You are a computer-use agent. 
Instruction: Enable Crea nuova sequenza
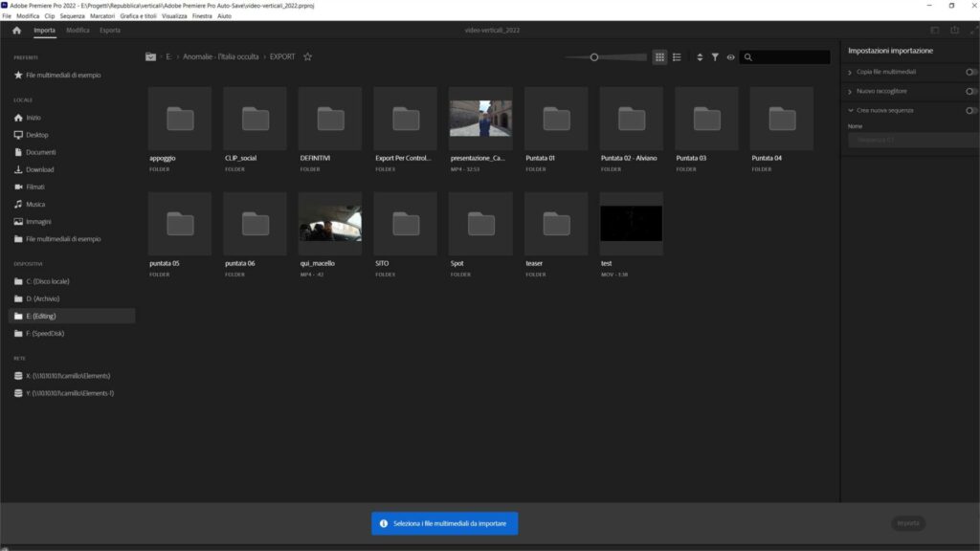(x=969, y=110)
